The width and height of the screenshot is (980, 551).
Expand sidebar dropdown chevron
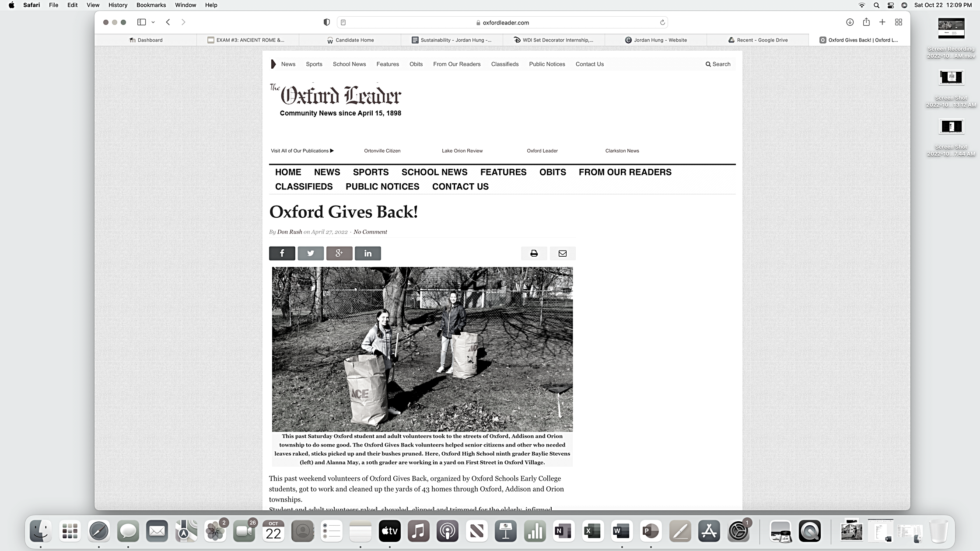pos(153,22)
